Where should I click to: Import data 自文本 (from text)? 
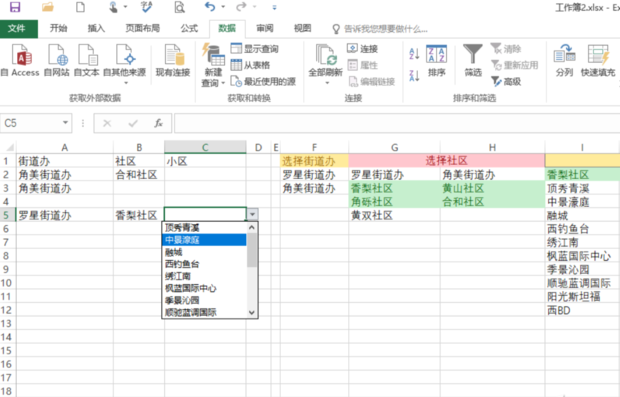(x=86, y=60)
